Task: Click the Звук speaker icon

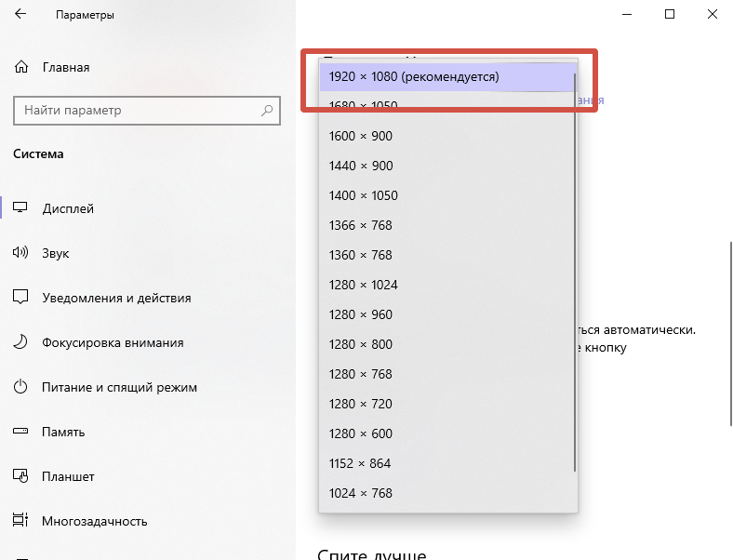Action: tap(20, 253)
